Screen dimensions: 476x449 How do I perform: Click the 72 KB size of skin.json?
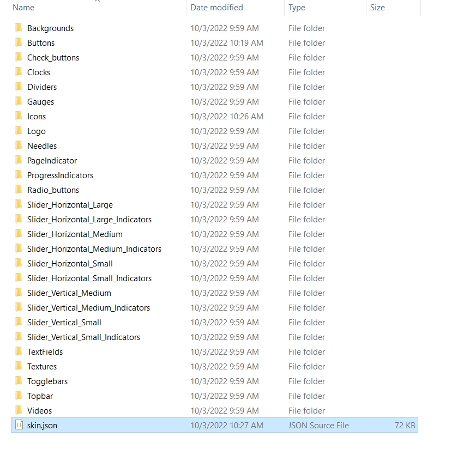(405, 426)
